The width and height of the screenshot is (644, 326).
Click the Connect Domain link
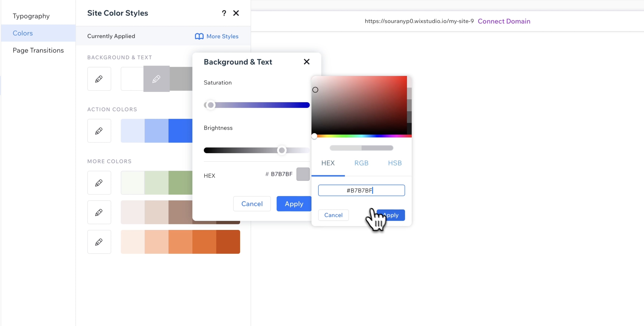point(504,21)
